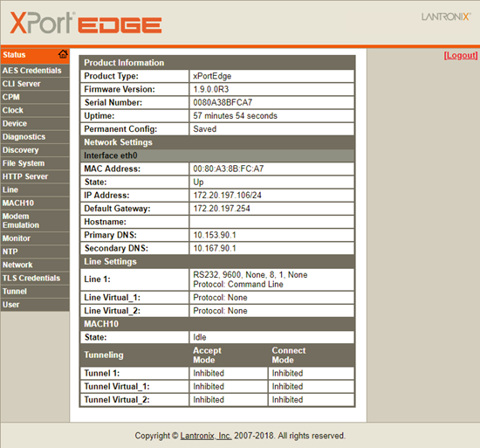Screen dimensions: 480x448
Task: Click the home icon in the Status item
Action: pos(63,54)
